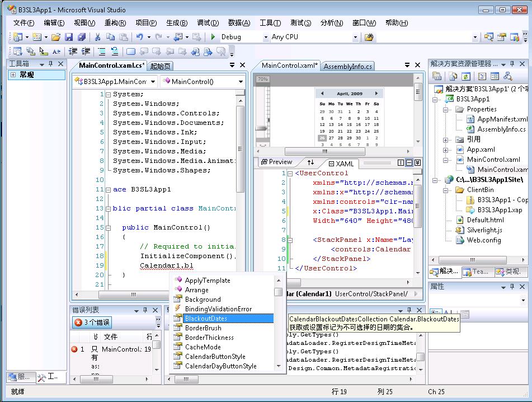Swap the design and XAML panes
This screenshot has height=402, width=532.
[311, 162]
